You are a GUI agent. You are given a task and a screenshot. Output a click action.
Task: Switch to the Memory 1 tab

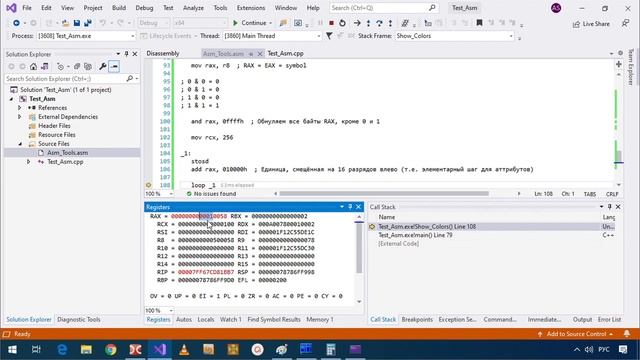click(x=320, y=320)
